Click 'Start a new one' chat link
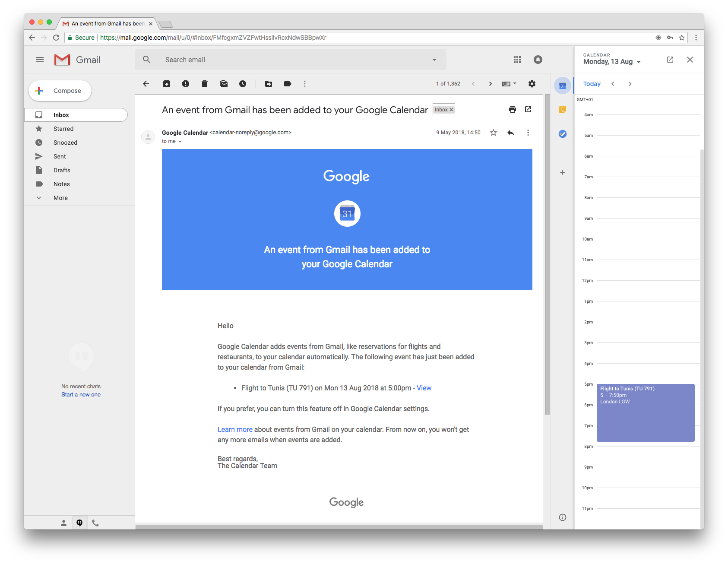 click(x=81, y=395)
